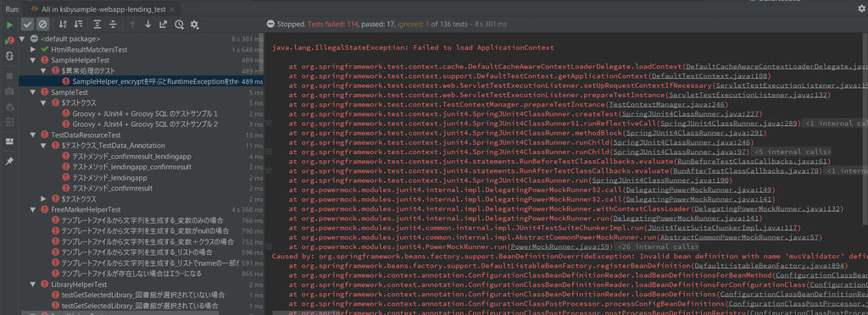Click the green Rerun tests icon
This screenshot has height=315, width=868.
9,25
